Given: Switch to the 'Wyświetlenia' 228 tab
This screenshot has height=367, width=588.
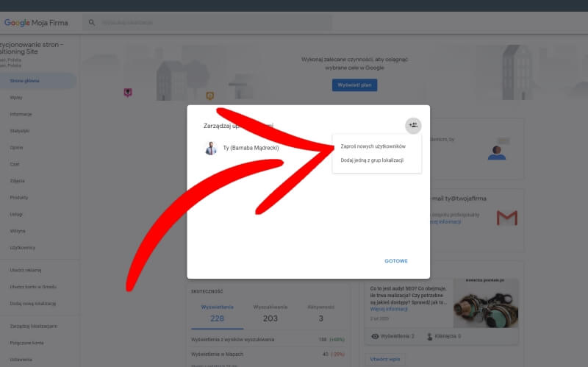Looking at the screenshot, I should tap(217, 314).
